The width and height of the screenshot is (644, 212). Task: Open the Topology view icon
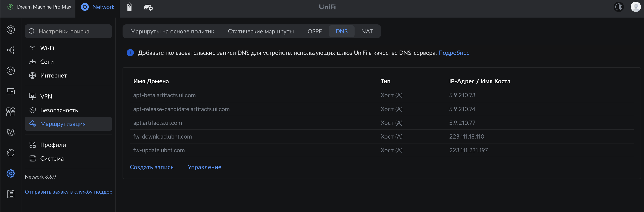(x=10, y=50)
